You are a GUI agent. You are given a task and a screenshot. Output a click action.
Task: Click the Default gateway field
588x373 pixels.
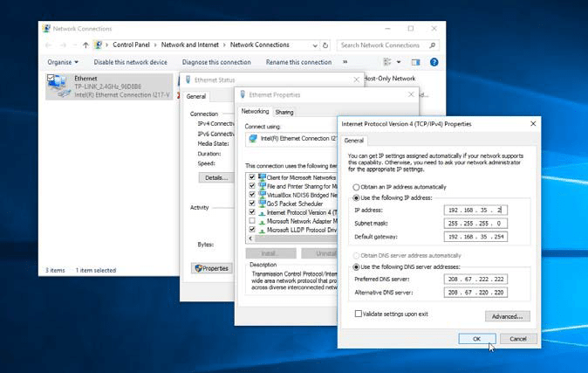click(475, 237)
